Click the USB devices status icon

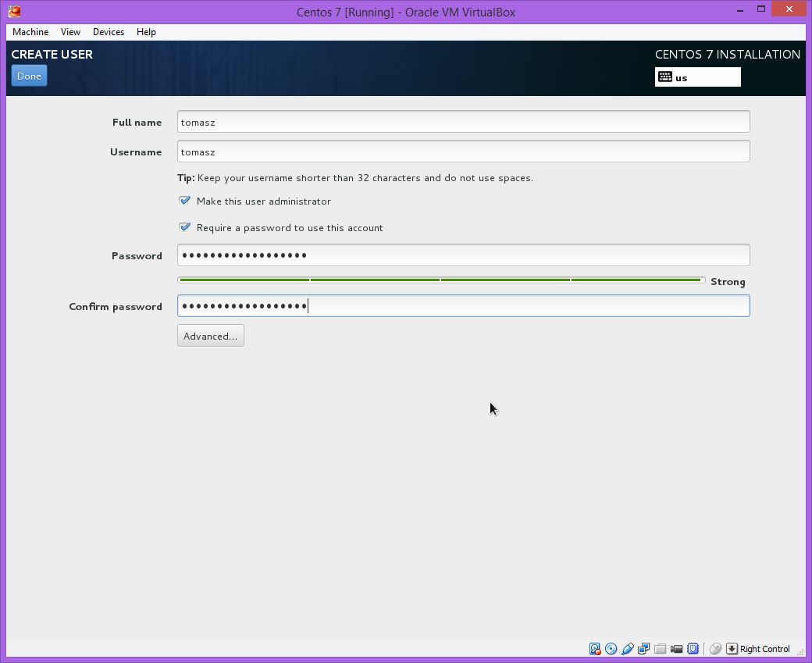pos(628,648)
